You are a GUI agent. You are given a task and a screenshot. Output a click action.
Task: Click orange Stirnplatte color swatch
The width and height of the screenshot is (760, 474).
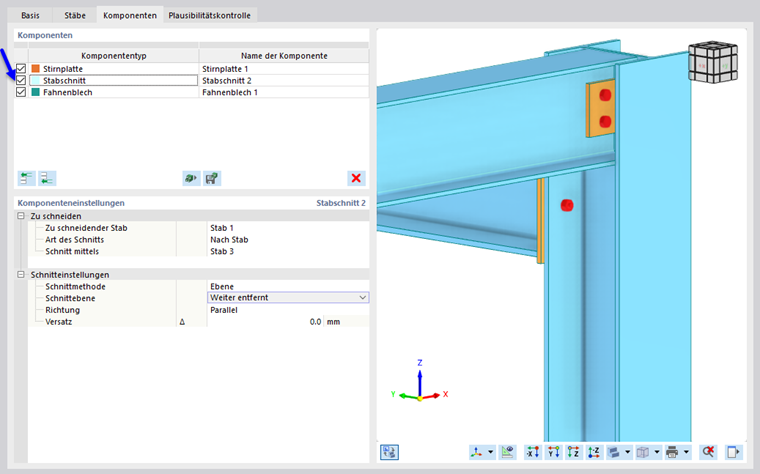tap(35, 69)
